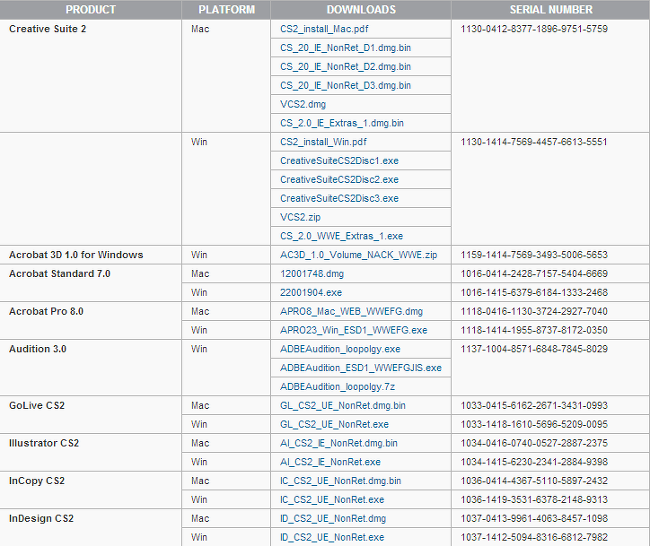650x546 pixels.
Task: Select the Acrobat Pro 8.0 product name
Action: click(46, 311)
